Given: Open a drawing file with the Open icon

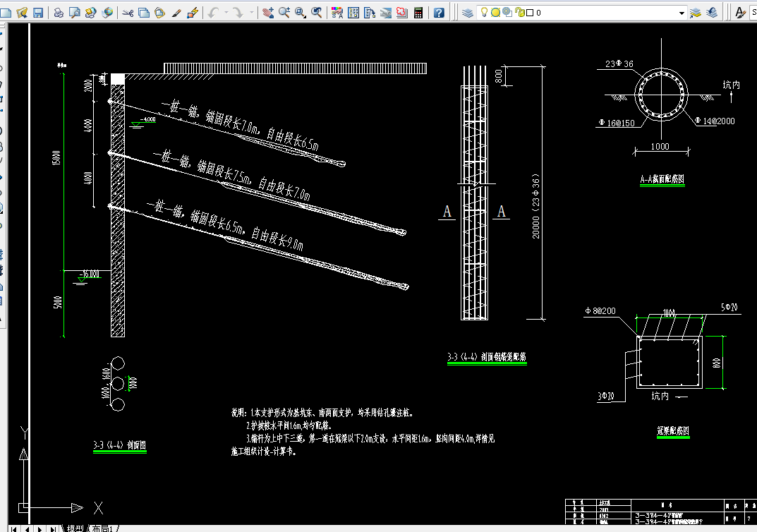Looking at the screenshot, I should (22, 13).
